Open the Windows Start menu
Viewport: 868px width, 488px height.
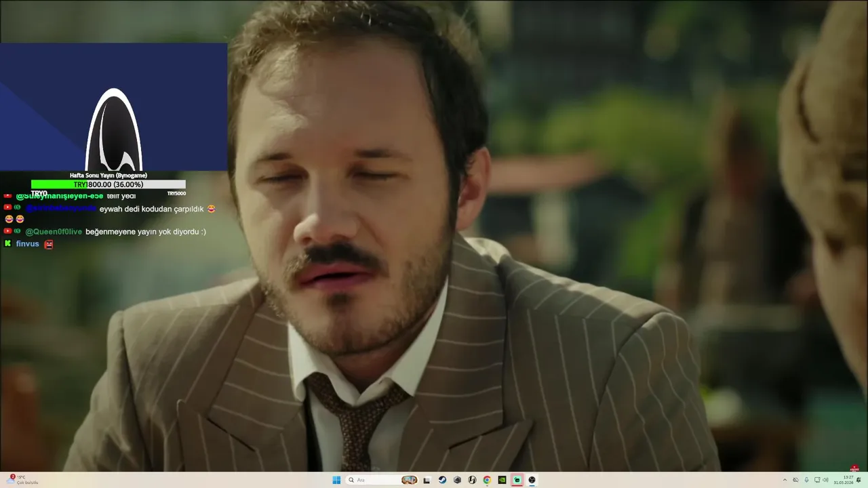pos(336,480)
